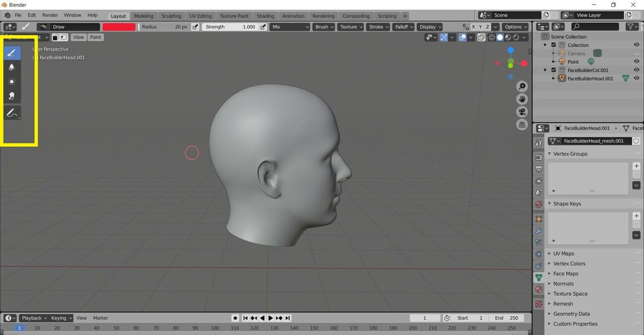Open the Physics properties tab
Screen dimensions: 644x335
point(539,254)
